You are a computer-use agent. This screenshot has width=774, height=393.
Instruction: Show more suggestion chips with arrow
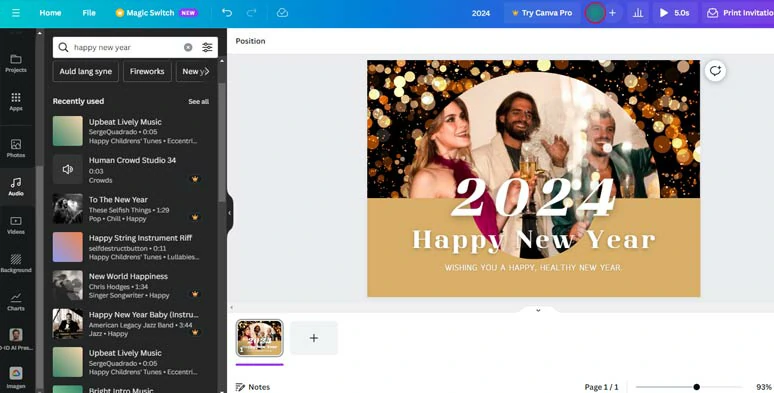coord(207,71)
